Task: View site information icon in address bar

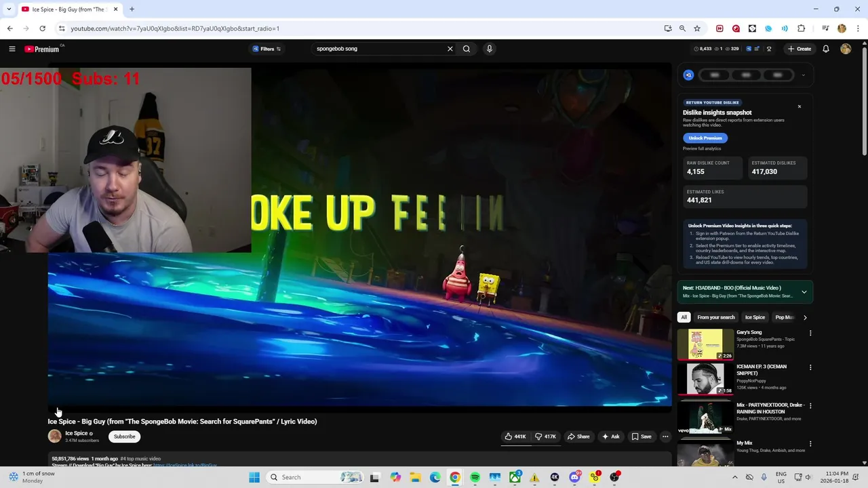Action: (x=62, y=28)
